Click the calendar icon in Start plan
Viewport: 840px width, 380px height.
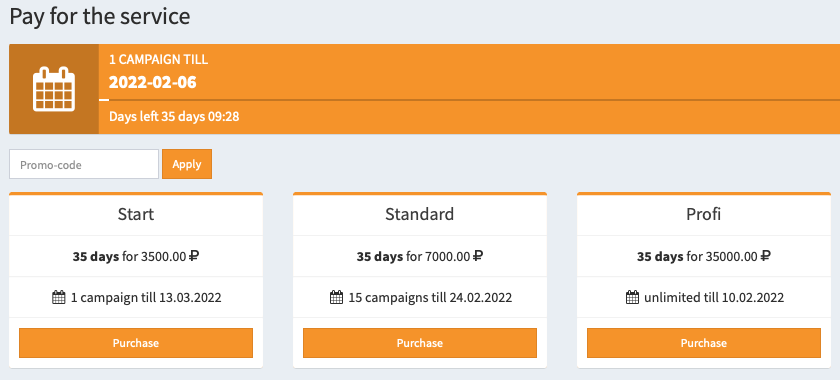pyautogui.click(x=58, y=297)
